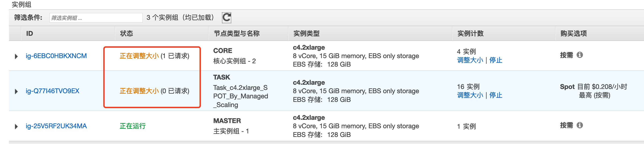The image size is (644, 144).
Task: Click 调整大小 for the TASK instance group
Action: (470, 95)
